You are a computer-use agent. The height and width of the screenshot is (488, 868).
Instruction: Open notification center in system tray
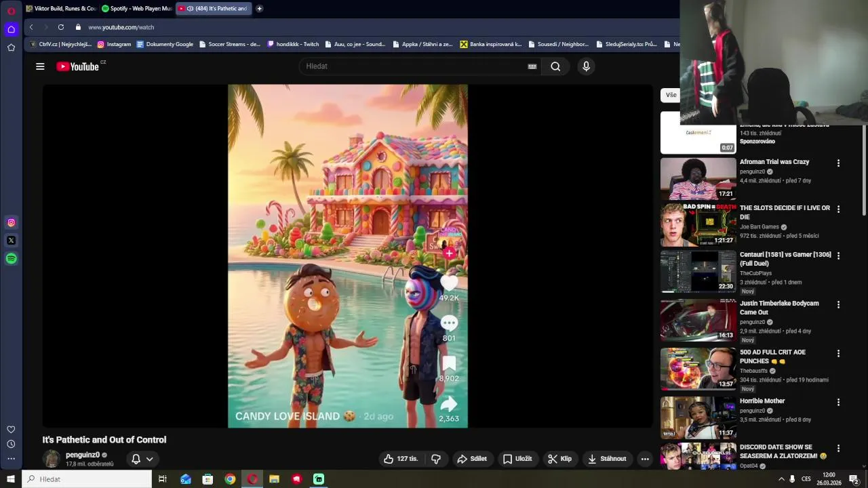coord(854,479)
